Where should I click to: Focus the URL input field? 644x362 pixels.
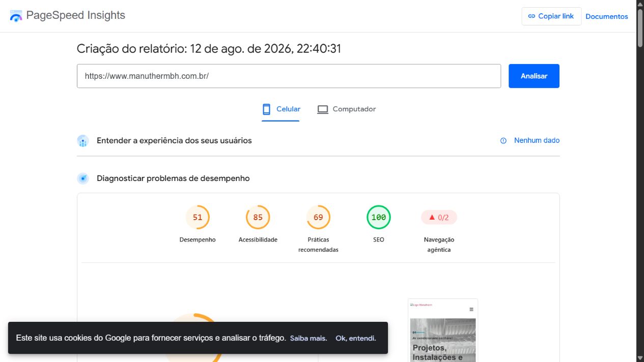(289, 76)
